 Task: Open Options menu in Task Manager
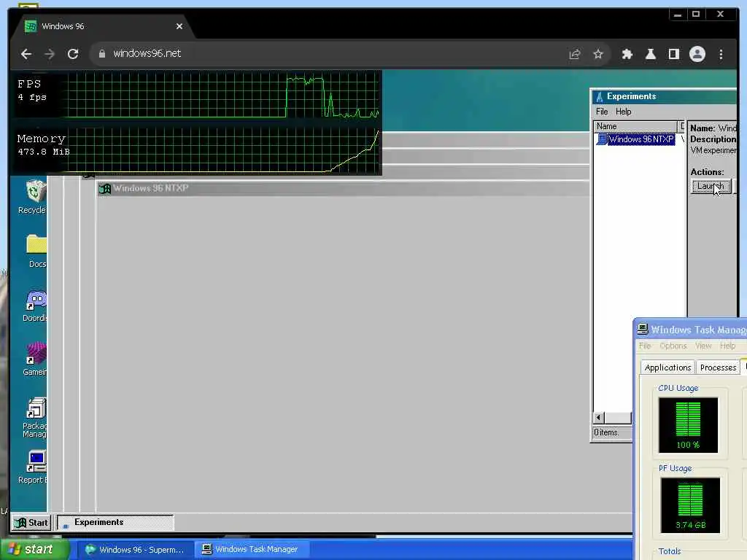point(673,346)
